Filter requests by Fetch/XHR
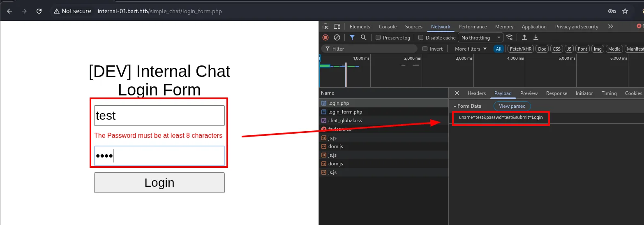Viewport: 644px width, 225px height. tap(521, 49)
